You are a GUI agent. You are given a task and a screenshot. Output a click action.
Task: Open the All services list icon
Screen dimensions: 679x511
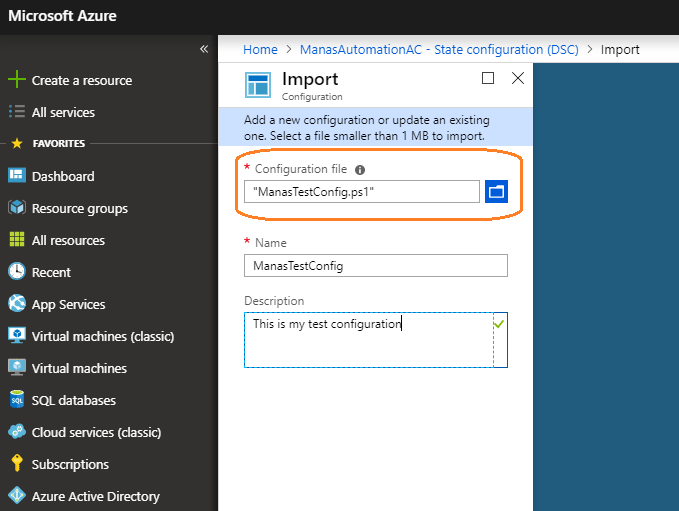pos(17,111)
